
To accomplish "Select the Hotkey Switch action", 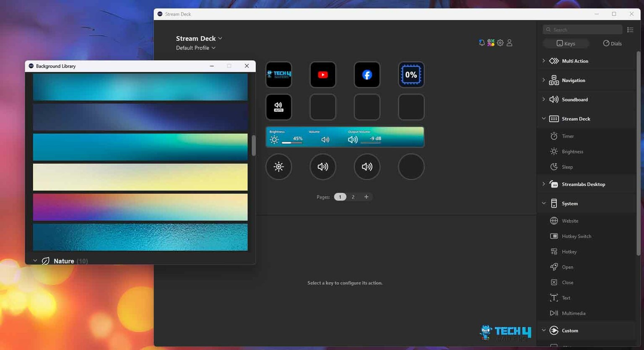I will click(x=576, y=236).
